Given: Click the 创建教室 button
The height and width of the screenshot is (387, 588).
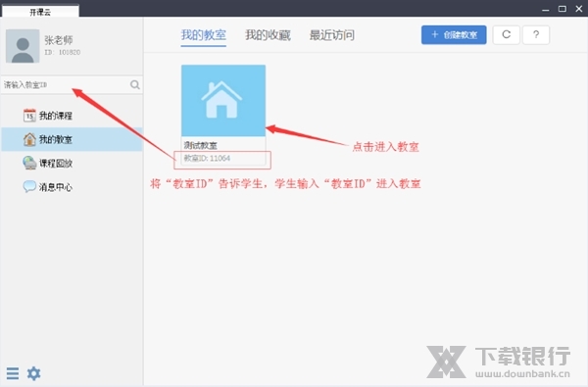Looking at the screenshot, I should [x=454, y=35].
